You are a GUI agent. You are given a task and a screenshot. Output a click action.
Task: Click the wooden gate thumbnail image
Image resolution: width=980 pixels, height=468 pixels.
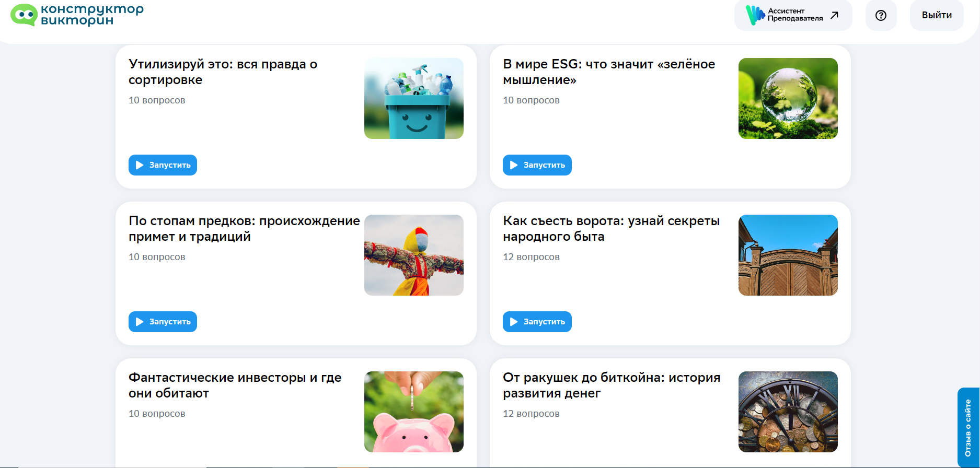coord(788,255)
